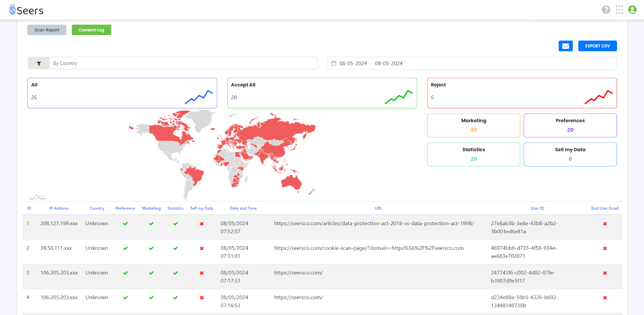
Task: Select the Preferences count card
Action: click(x=570, y=125)
